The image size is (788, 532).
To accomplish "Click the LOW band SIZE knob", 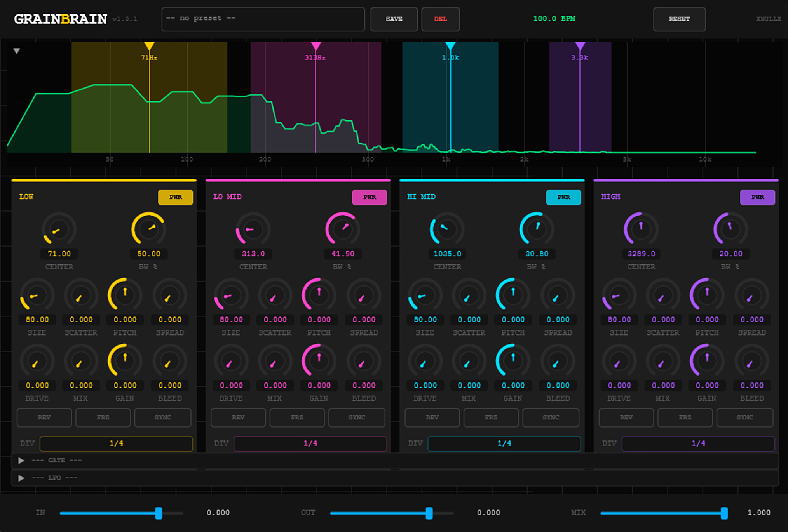I will pos(37,295).
